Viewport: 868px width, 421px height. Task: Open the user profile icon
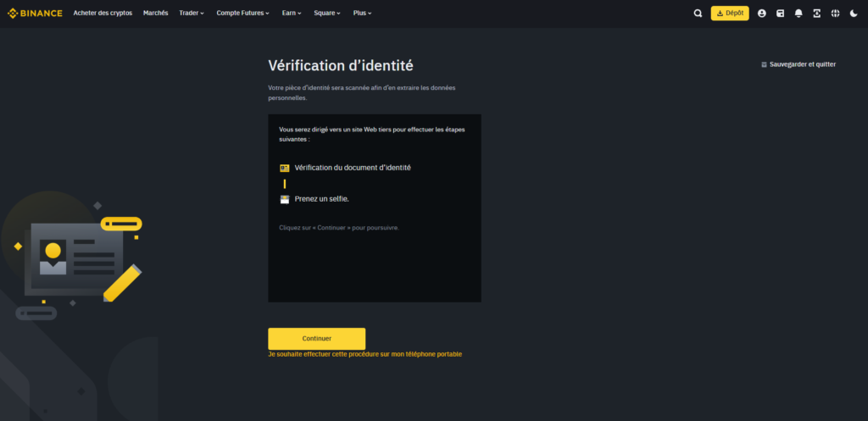pos(761,14)
